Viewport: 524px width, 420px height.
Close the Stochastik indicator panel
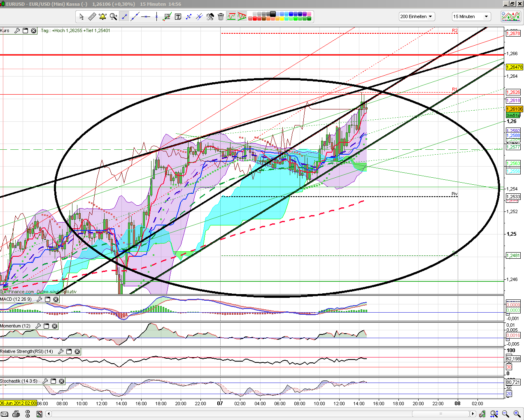pyautogui.click(x=62, y=381)
